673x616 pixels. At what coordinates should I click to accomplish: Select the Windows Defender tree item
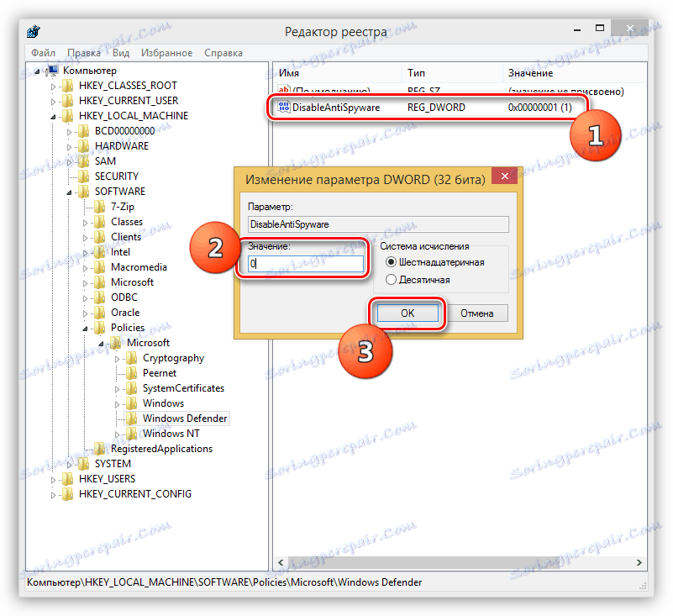[185, 419]
